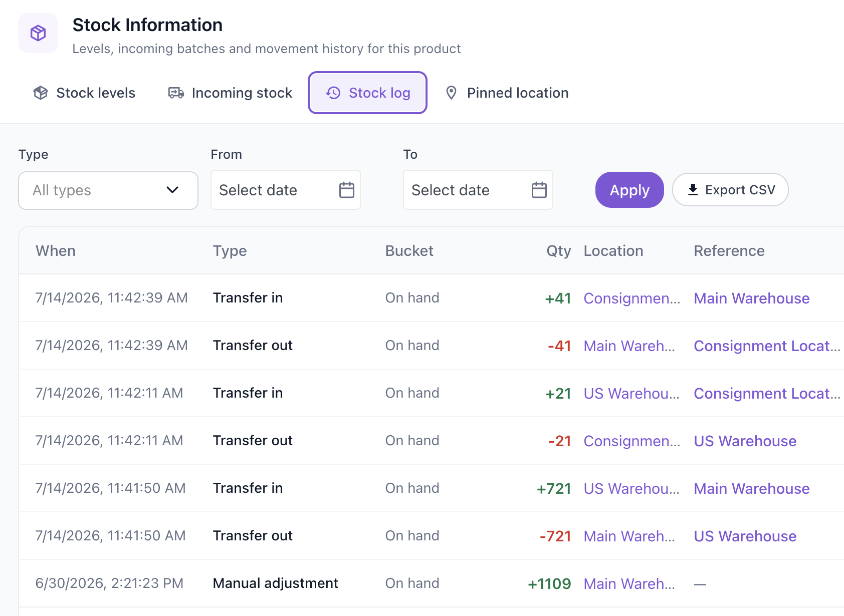
Task: Click the From Select date field
Action: point(286,190)
